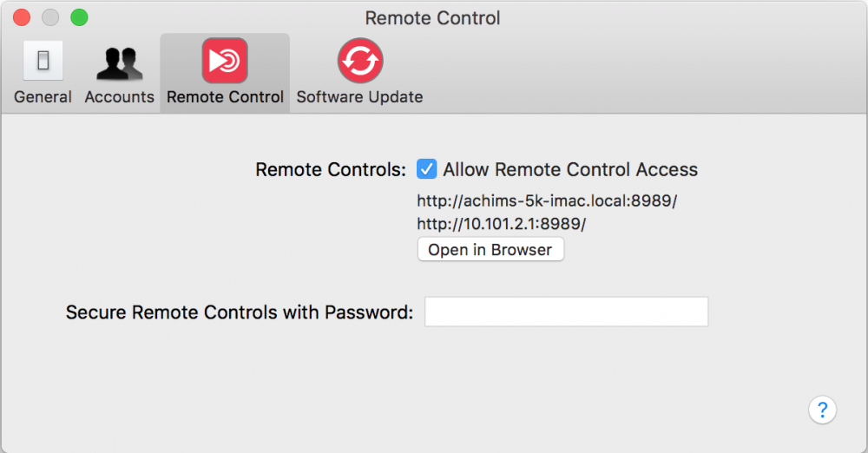Click the gray minimize window button
The image size is (868, 453).
pyautogui.click(x=50, y=17)
